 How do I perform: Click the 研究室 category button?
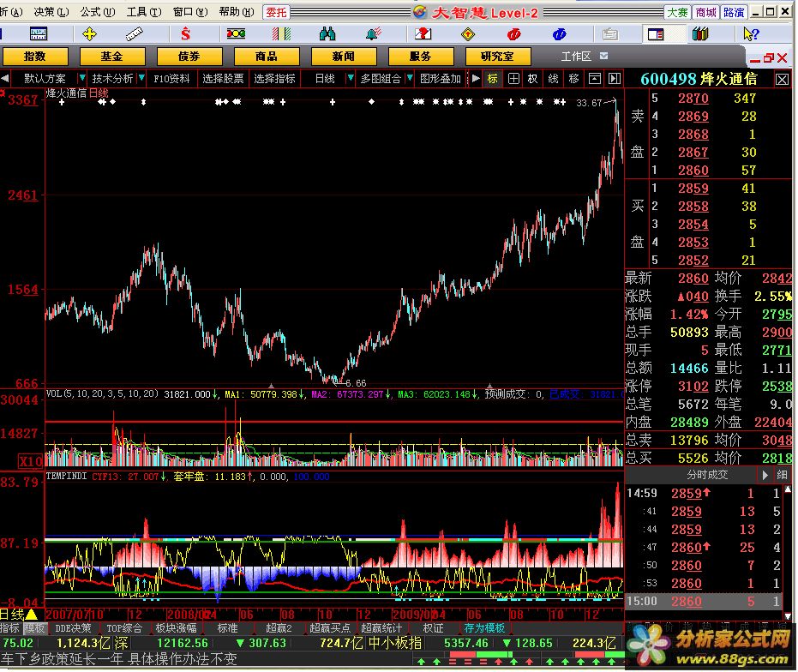498,56
